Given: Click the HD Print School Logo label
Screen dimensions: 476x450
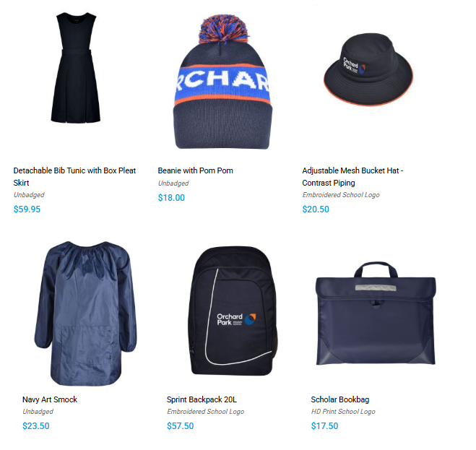Looking at the screenshot, I should coord(343,412).
